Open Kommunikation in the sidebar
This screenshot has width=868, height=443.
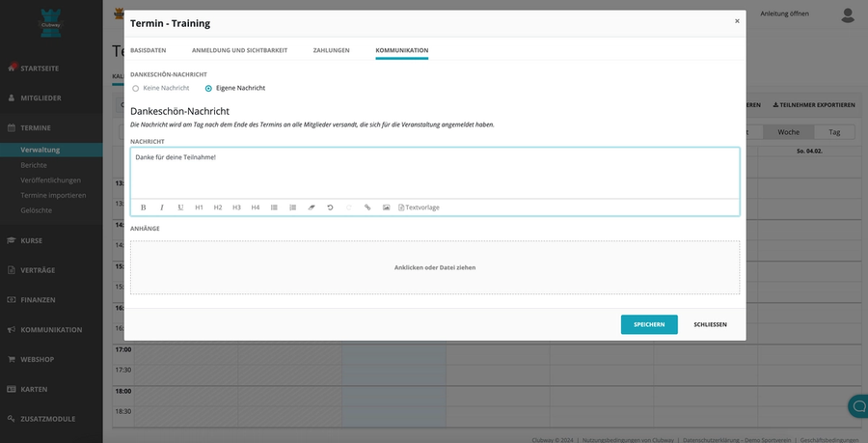[51, 330]
